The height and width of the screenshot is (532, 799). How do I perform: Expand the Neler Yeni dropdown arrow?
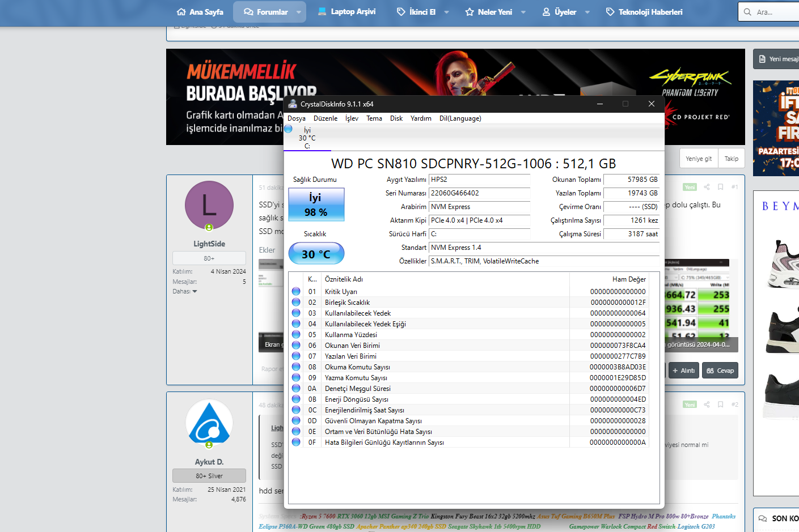[523, 12]
